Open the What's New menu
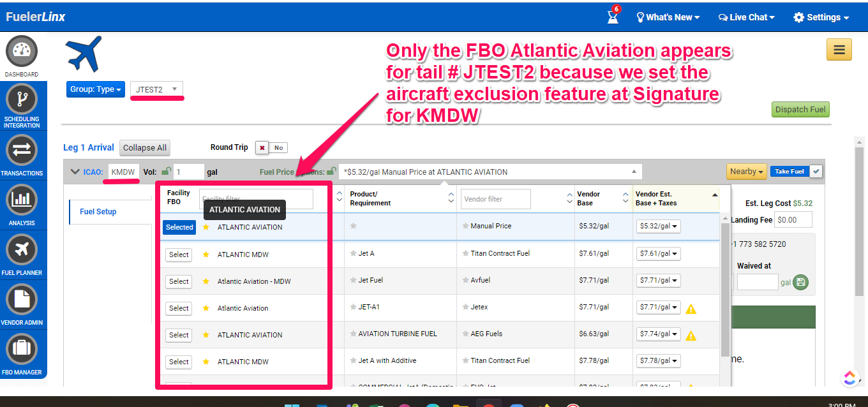This screenshot has width=868, height=407. click(x=668, y=17)
